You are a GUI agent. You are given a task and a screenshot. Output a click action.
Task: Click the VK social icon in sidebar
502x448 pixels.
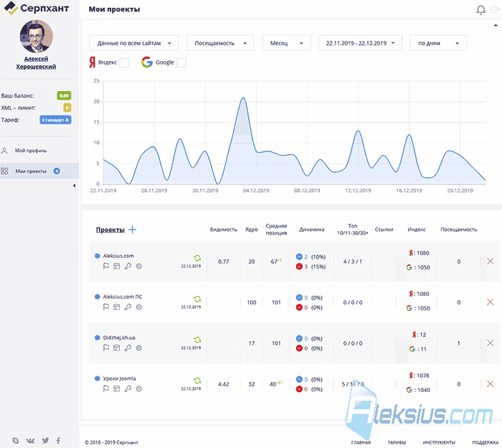coord(30,441)
